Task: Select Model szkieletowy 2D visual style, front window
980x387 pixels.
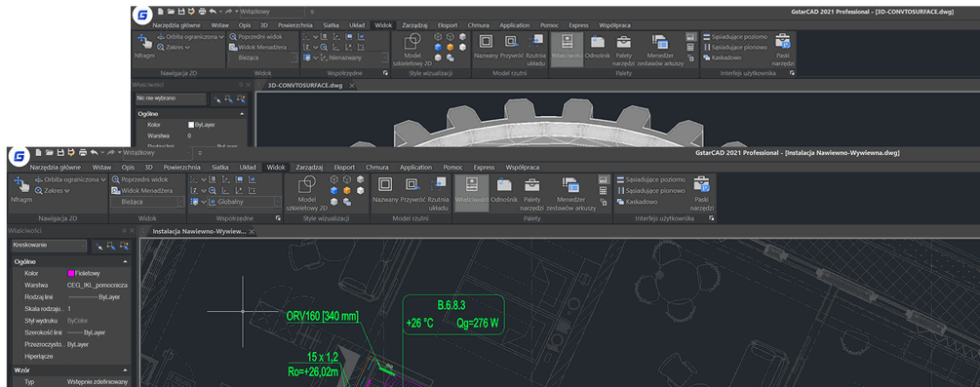Action: 306,193
